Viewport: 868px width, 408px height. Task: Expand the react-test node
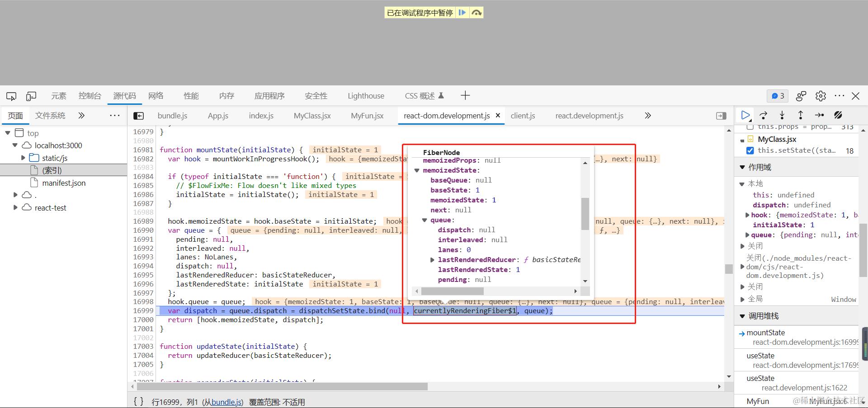point(15,207)
